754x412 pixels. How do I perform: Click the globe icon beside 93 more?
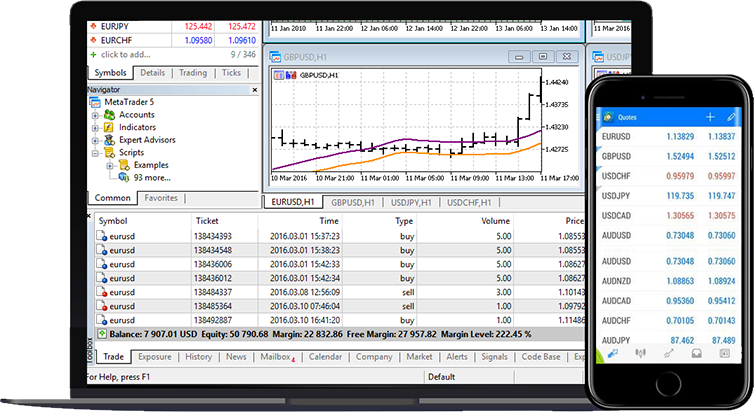[x=124, y=177]
